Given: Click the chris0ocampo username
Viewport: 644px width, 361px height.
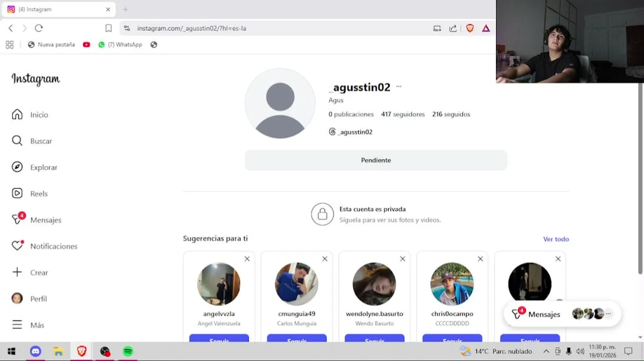Looking at the screenshot, I should (452, 314).
